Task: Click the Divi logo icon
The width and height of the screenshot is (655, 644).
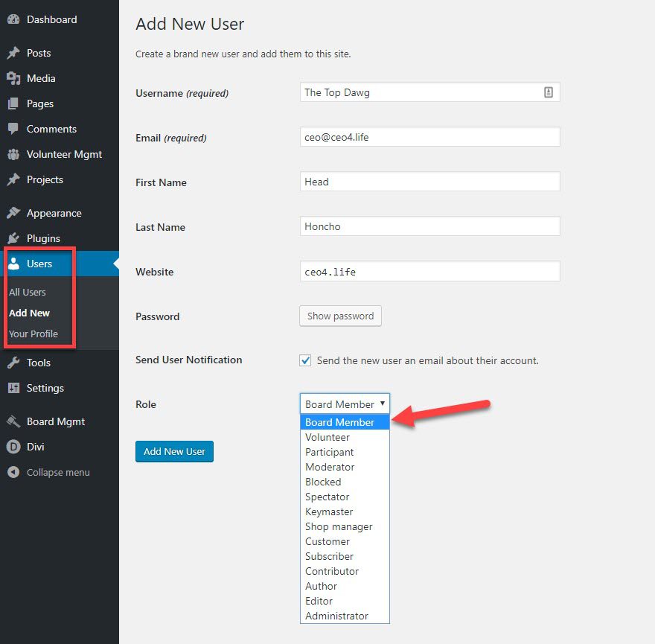Action: tap(13, 447)
